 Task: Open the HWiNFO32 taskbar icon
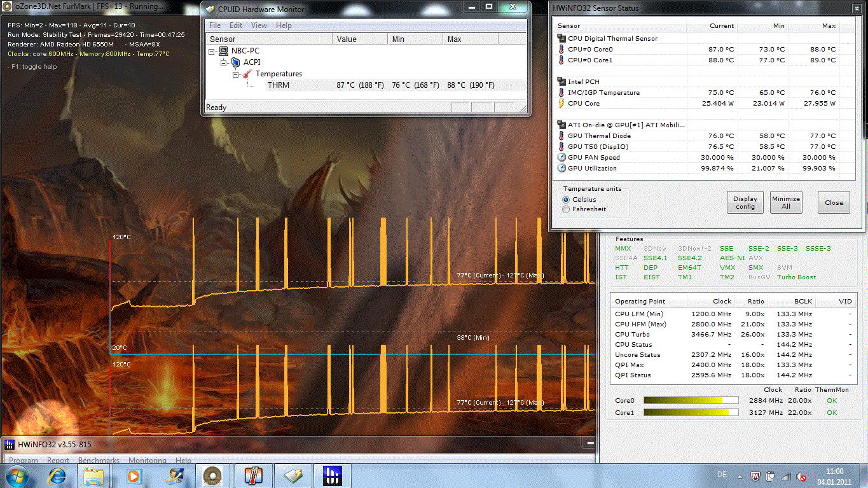(333, 475)
